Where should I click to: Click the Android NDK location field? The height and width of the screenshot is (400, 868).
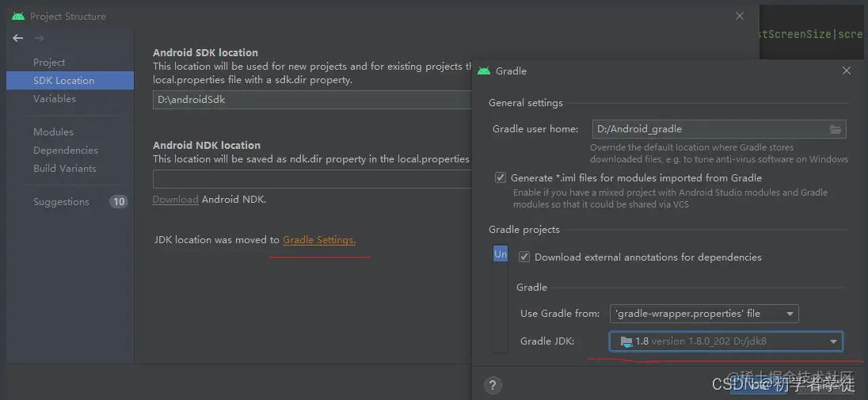pyautogui.click(x=312, y=179)
